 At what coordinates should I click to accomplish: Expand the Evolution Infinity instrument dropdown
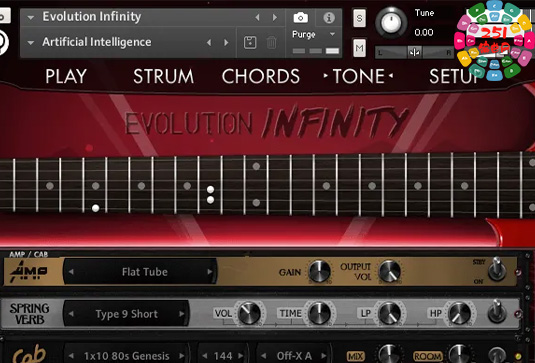(31, 17)
